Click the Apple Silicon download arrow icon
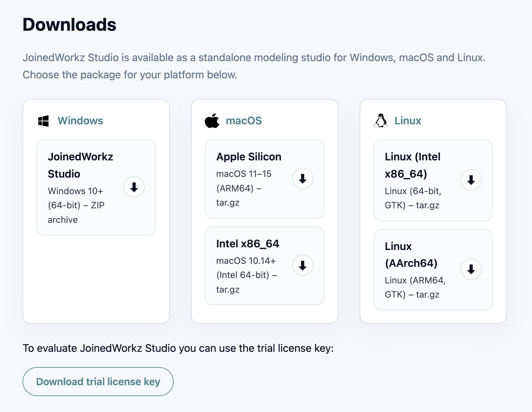532x412 pixels. [302, 179]
